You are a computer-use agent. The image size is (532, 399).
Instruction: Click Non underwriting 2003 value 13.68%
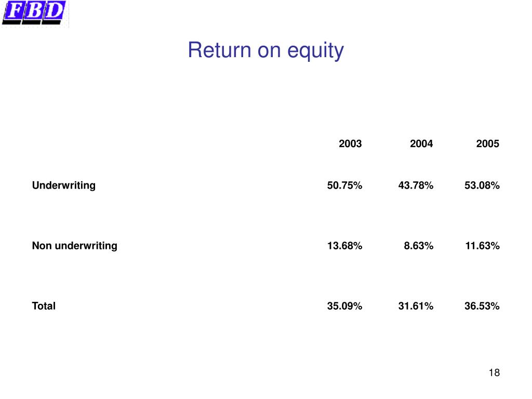344,246
